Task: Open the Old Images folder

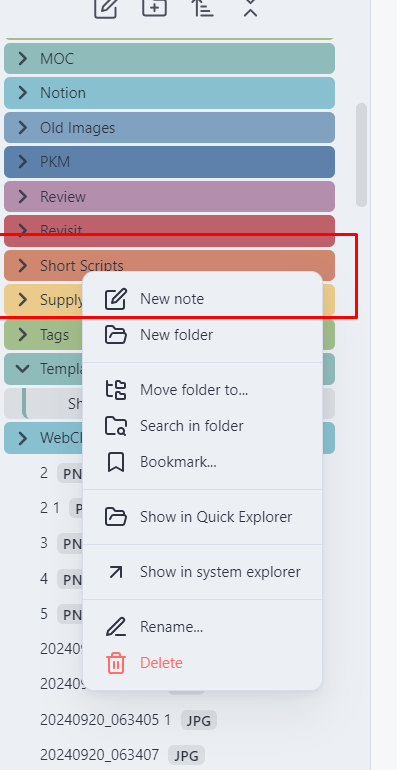Action: point(170,128)
